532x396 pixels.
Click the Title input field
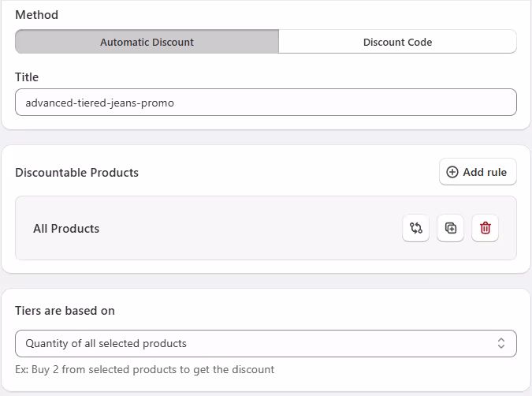[x=266, y=103]
